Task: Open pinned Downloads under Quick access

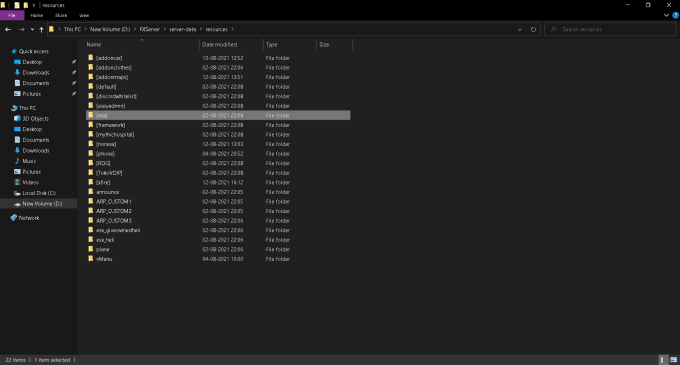Action: tap(36, 72)
